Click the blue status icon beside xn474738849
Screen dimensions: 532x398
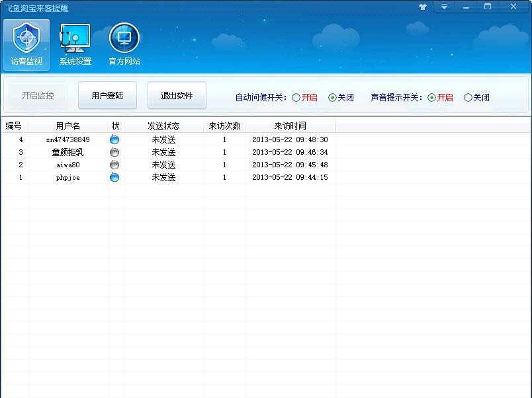click(x=114, y=139)
